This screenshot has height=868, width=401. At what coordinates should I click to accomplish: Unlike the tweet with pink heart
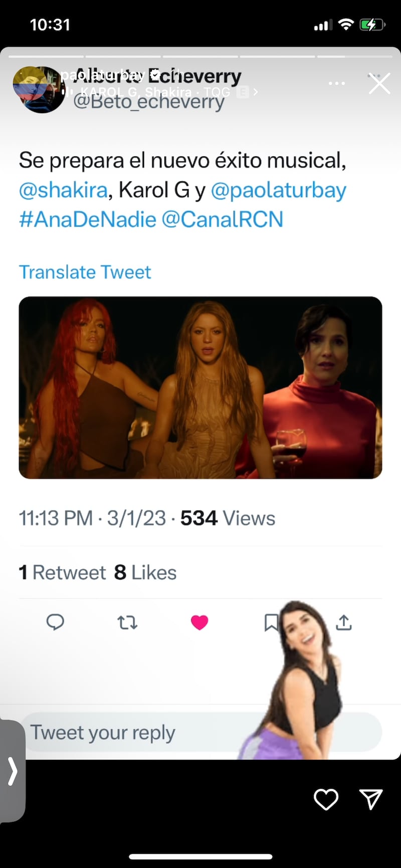pos(199,622)
